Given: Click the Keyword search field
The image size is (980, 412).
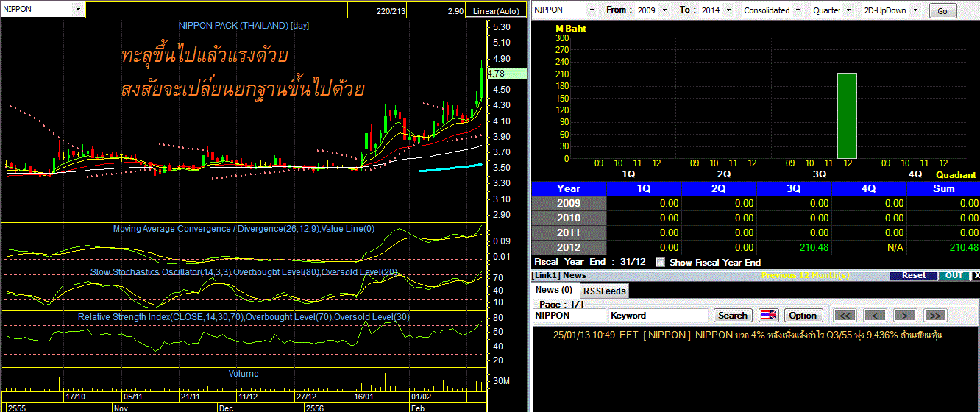Looking at the screenshot, I should pos(659,315).
